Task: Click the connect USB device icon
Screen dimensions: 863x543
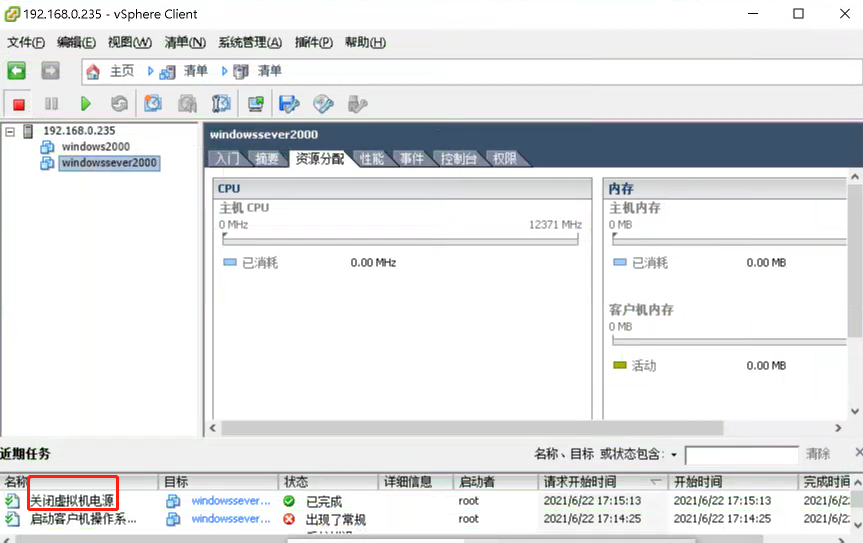Action: (x=357, y=103)
